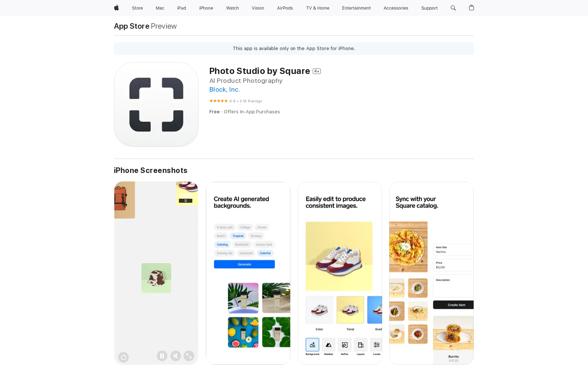Click the "Preview" text beside App Store
The height and width of the screenshot is (368, 588).
164,26
